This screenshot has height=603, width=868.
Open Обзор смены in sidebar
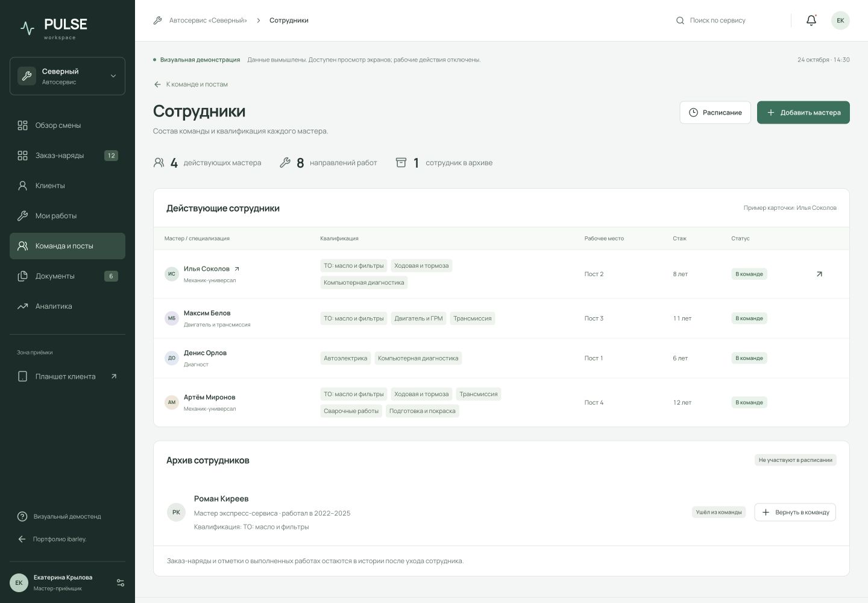[68, 125]
